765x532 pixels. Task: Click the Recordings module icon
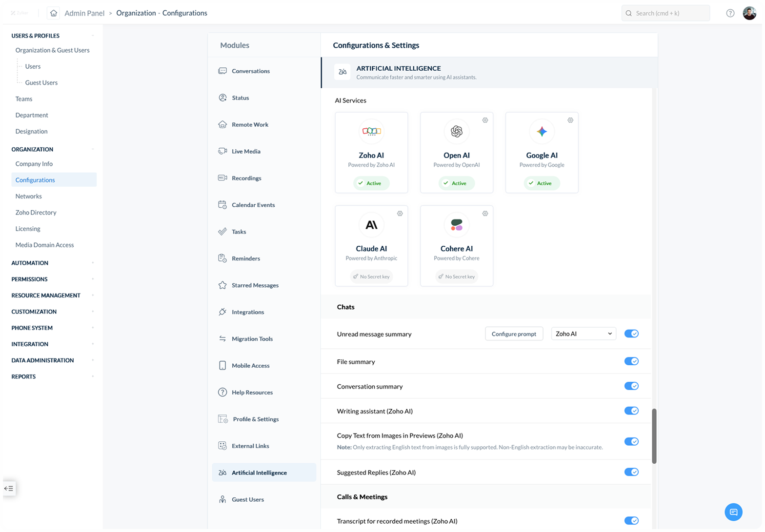[x=222, y=178]
